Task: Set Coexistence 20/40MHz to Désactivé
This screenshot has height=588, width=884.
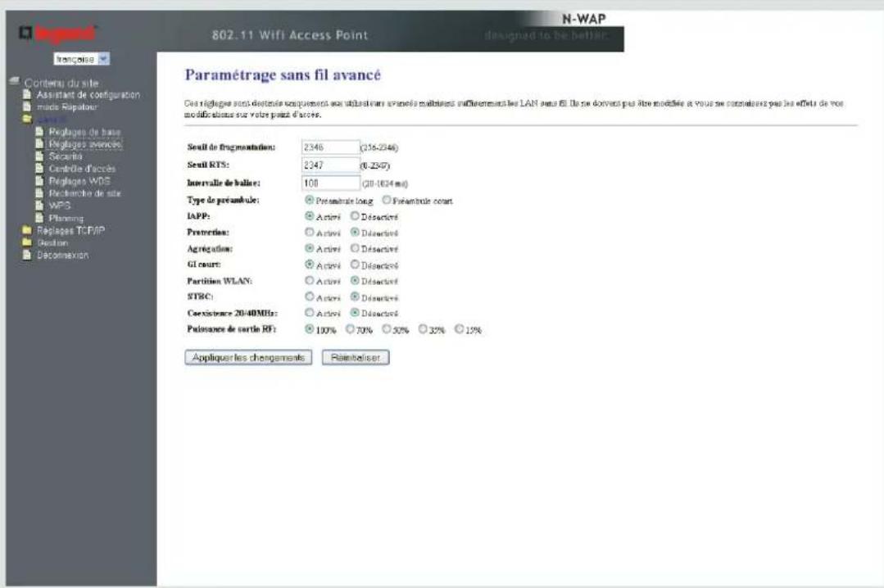Action: (355, 312)
